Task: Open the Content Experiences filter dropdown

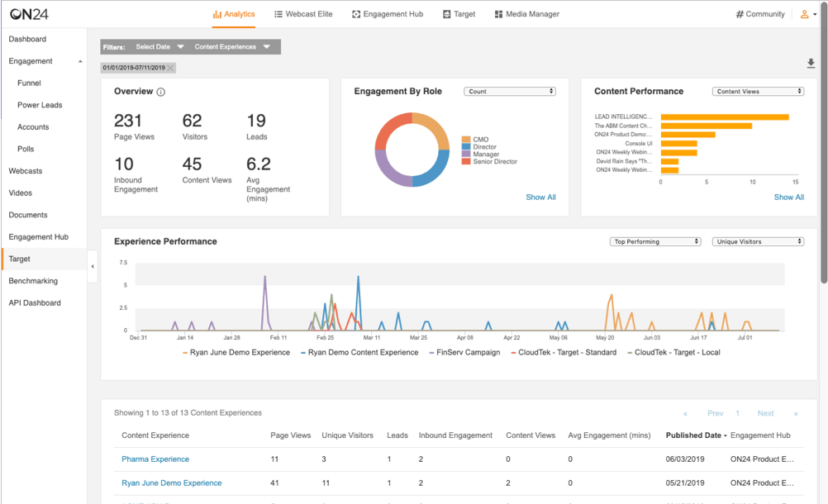Action: pos(232,47)
